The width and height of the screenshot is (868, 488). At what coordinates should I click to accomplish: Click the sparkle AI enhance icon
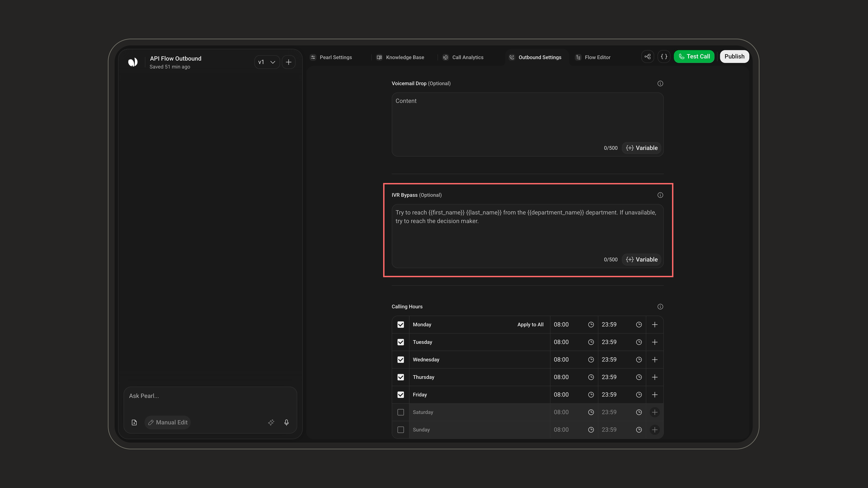pyautogui.click(x=271, y=422)
